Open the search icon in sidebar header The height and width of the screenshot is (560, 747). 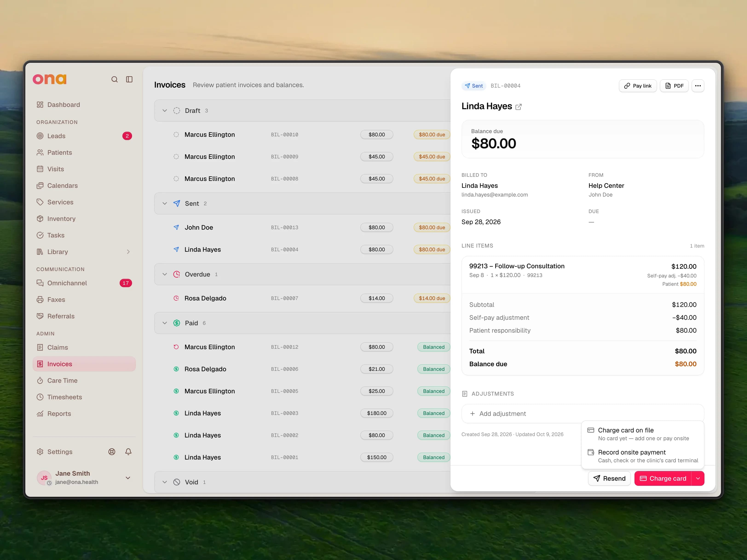(115, 79)
